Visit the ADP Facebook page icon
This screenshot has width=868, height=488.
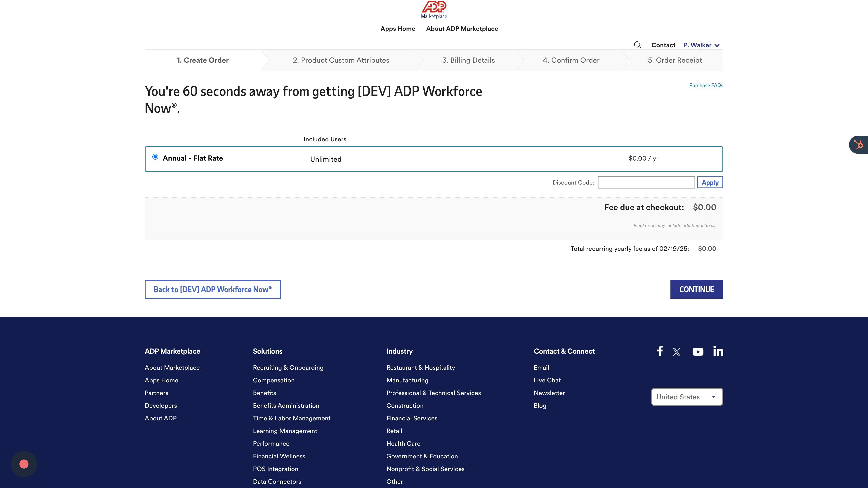coord(660,351)
